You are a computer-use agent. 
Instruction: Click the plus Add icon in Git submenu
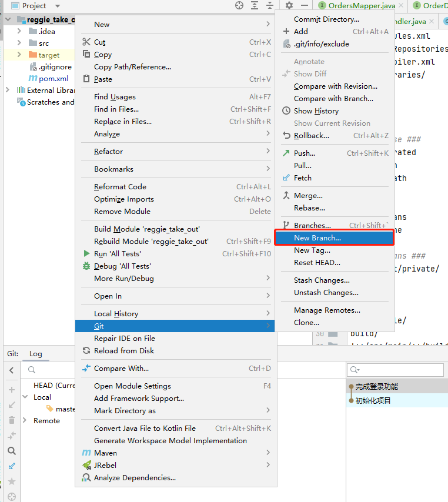coord(286,31)
